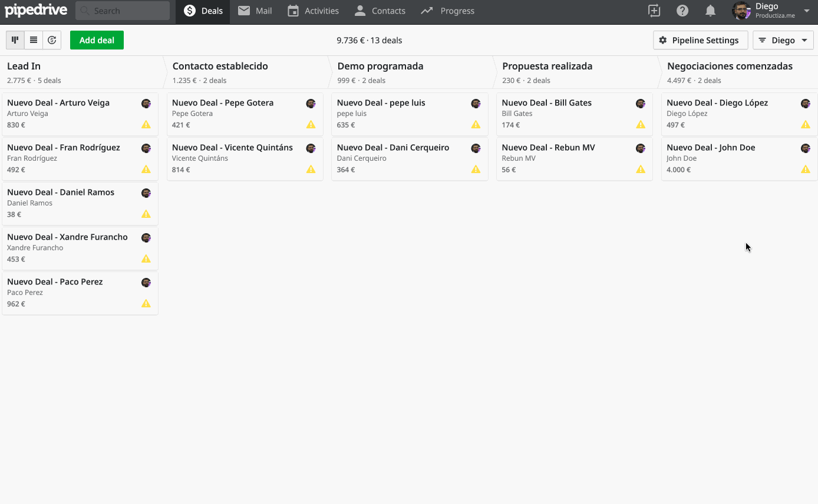This screenshot has width=818, height=504.
Task: Open the notifications bell
Action: 711,11
